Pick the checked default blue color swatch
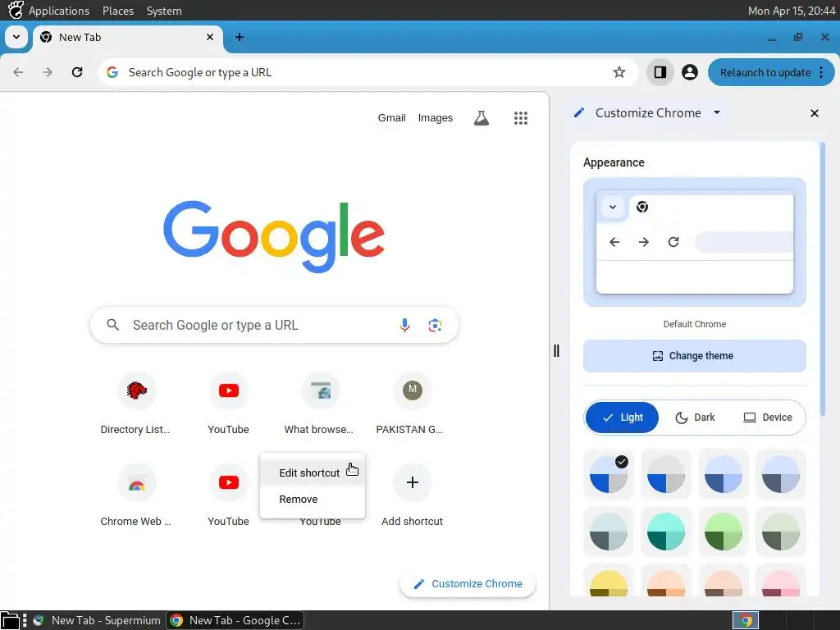The image size is (840, 630). 609,475
